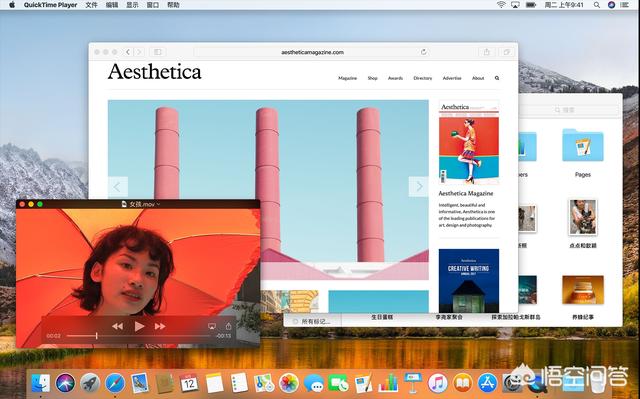Screen dimensions: 640x399
Task: Rewind the QuickTime video
Action: coord(118,326)
